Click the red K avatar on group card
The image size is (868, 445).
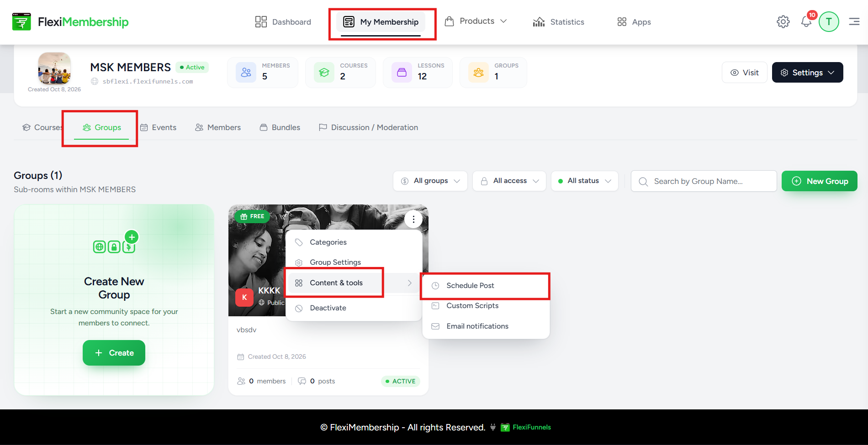pos(244,297)
